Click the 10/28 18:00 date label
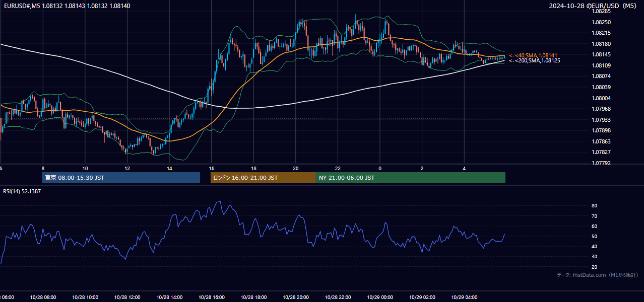 point(253,297)
